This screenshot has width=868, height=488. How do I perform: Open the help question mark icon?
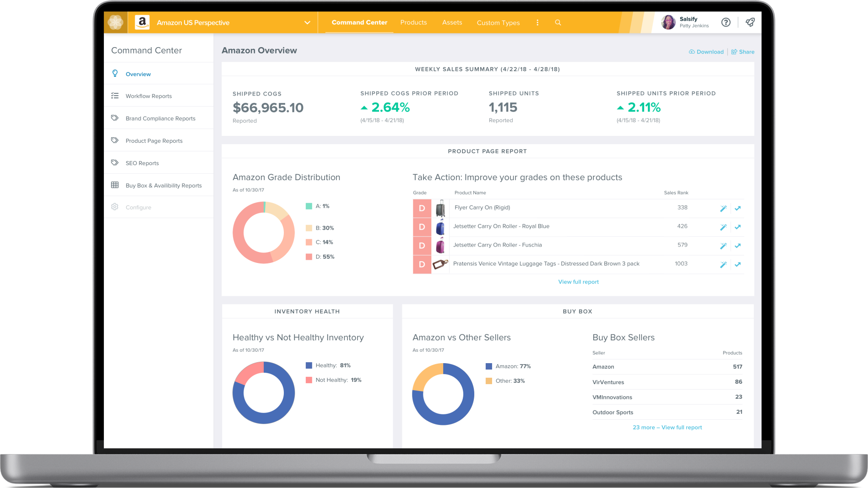click(726, 22)
